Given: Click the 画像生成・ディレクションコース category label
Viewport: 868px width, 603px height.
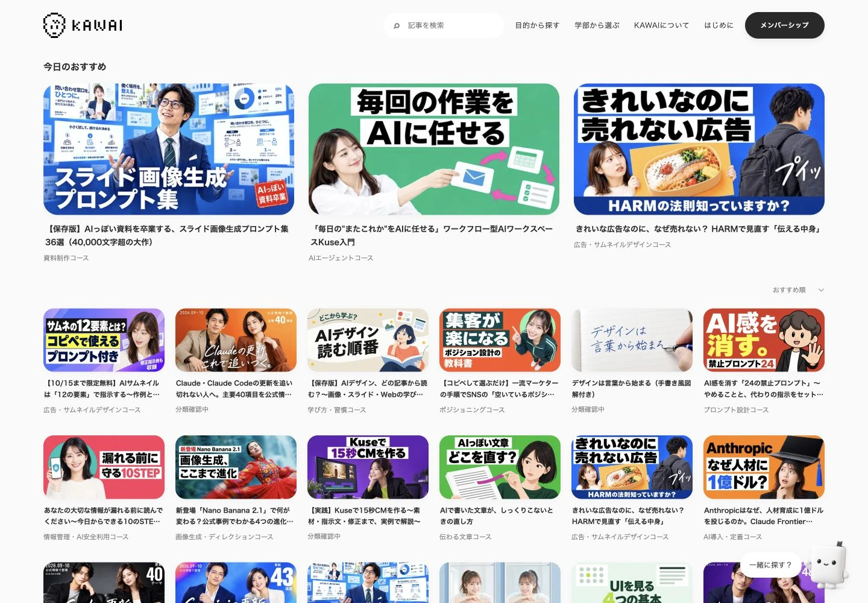Looking at the screenshot, I should [x=224, y=537].
